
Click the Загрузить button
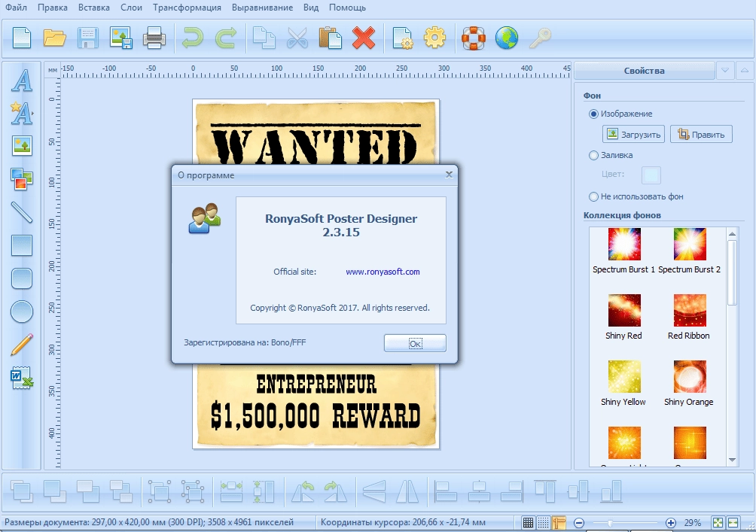[633, 135]
